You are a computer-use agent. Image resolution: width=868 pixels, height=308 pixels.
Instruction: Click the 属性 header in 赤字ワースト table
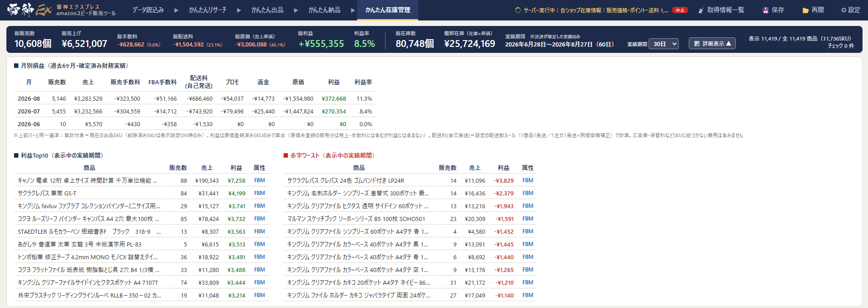pyautogui.click(x=528, y=168)
